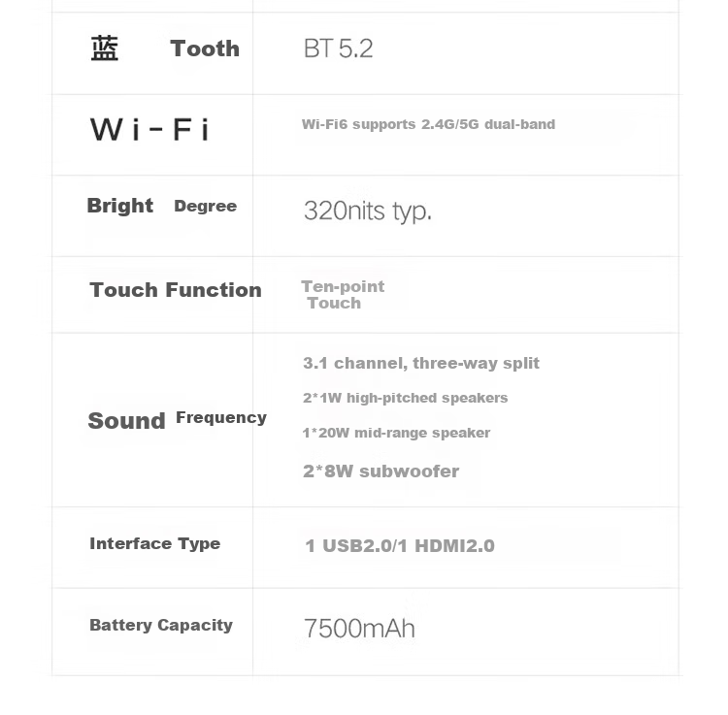This screenshot has width=728, height=715.
Task: Select the Touch Function label
Action: pos(176,290)
